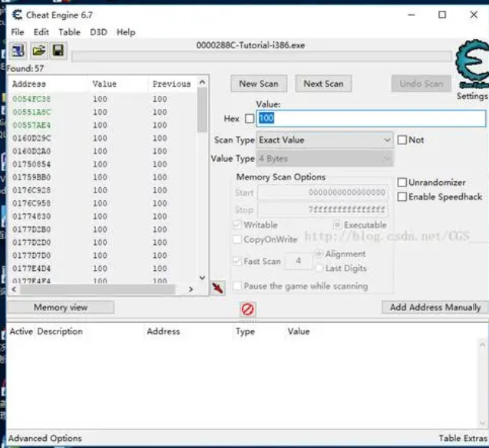Click the results vertical scrollbar thumb

pos(203,110)
